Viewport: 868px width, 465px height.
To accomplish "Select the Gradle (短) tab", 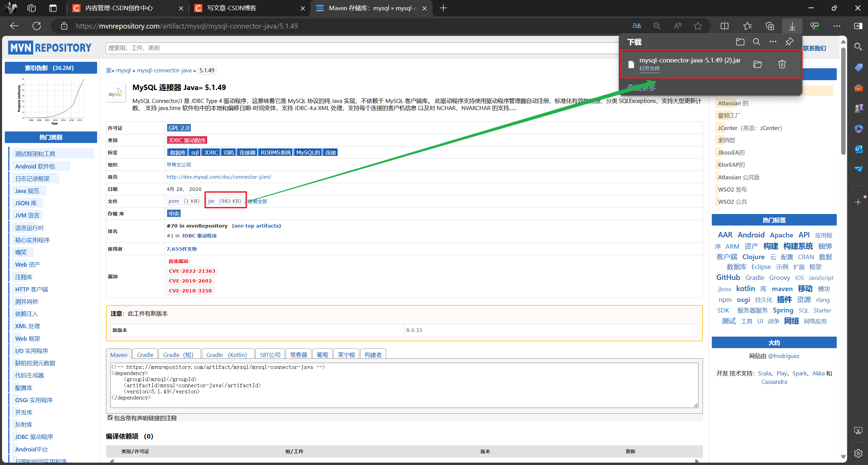I will pyautogui.click(x=179, y=355).
